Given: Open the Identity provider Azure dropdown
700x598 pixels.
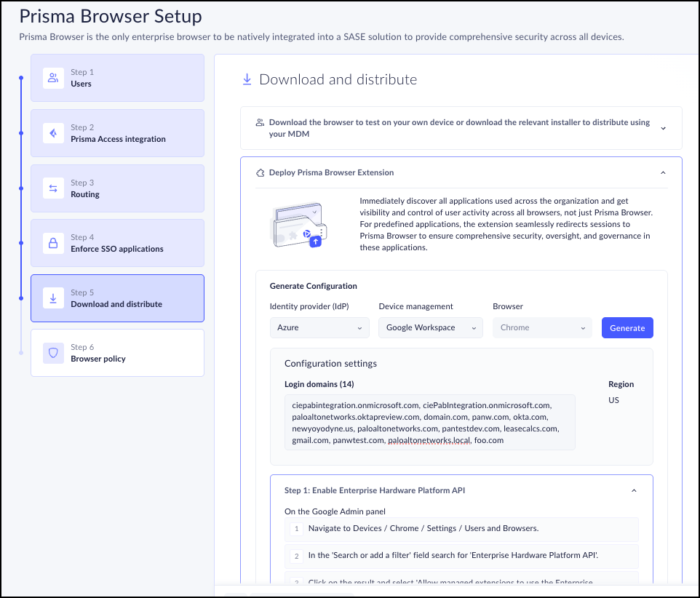Looking at the screenshot, I should click(319, 327).
